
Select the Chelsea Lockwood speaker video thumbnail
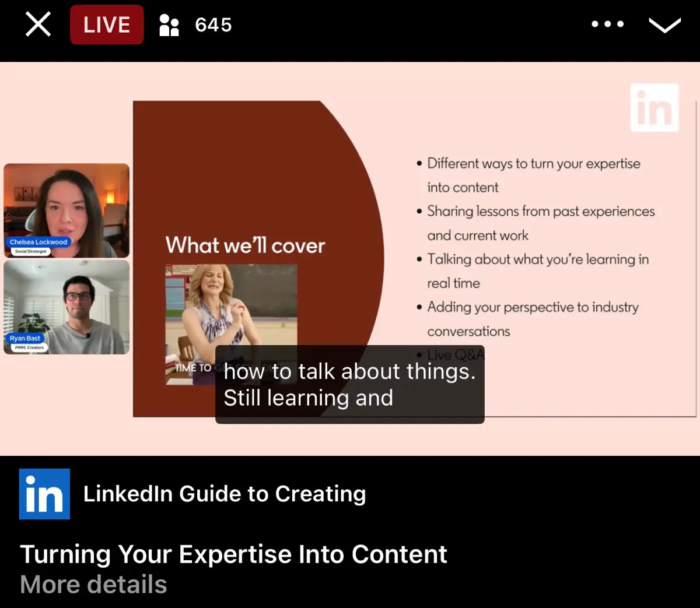(x=66, y=210)
